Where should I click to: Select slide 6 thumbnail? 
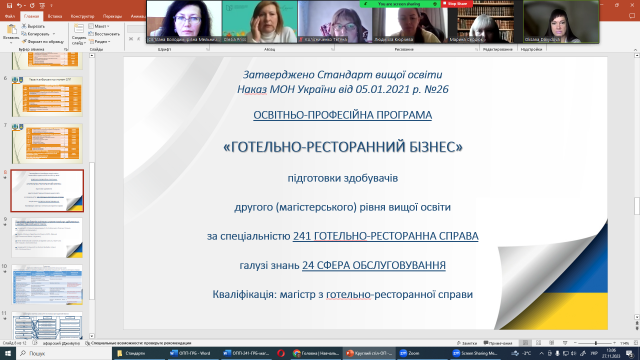point(47,96)
